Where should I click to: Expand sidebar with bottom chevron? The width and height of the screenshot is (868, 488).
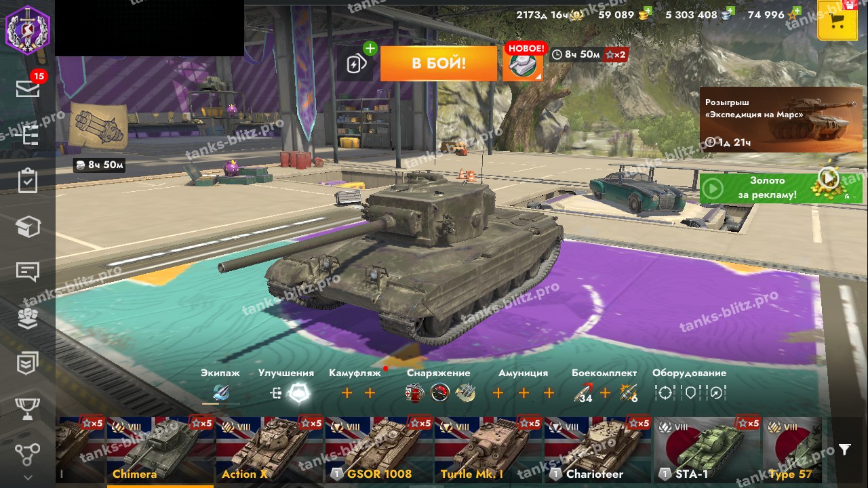click(x=27, y=477)
